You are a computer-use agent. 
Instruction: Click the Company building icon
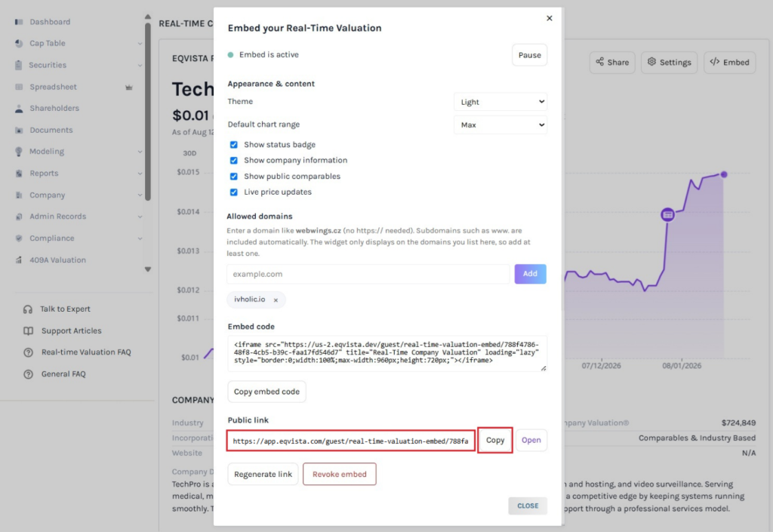tap(19, 195)
